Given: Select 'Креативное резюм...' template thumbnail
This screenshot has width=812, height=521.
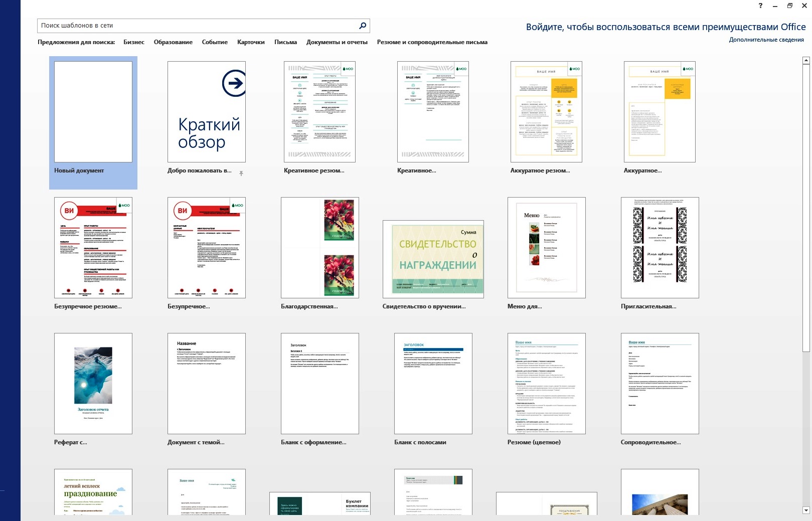Looking at the screenshot, I should tap(319, 112).
